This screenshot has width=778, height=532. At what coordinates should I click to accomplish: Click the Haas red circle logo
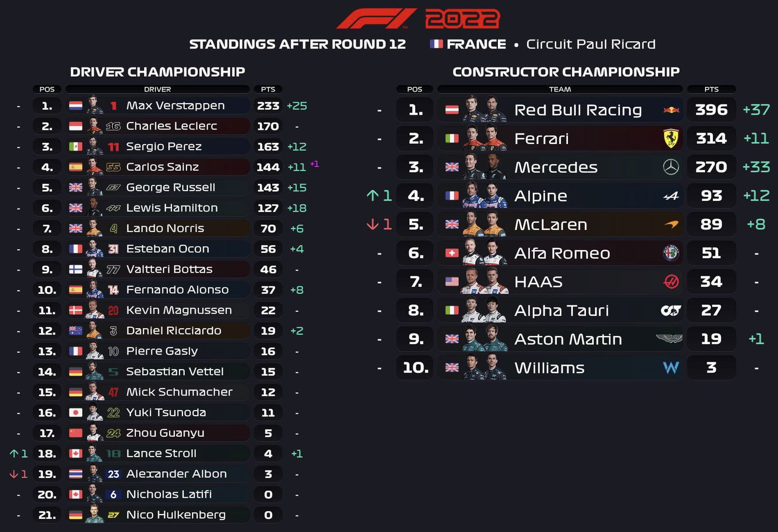pyautogui.click(x=671, y=282)
